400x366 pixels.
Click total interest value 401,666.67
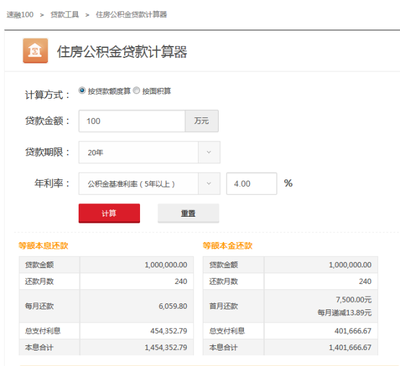click(353, 331)
